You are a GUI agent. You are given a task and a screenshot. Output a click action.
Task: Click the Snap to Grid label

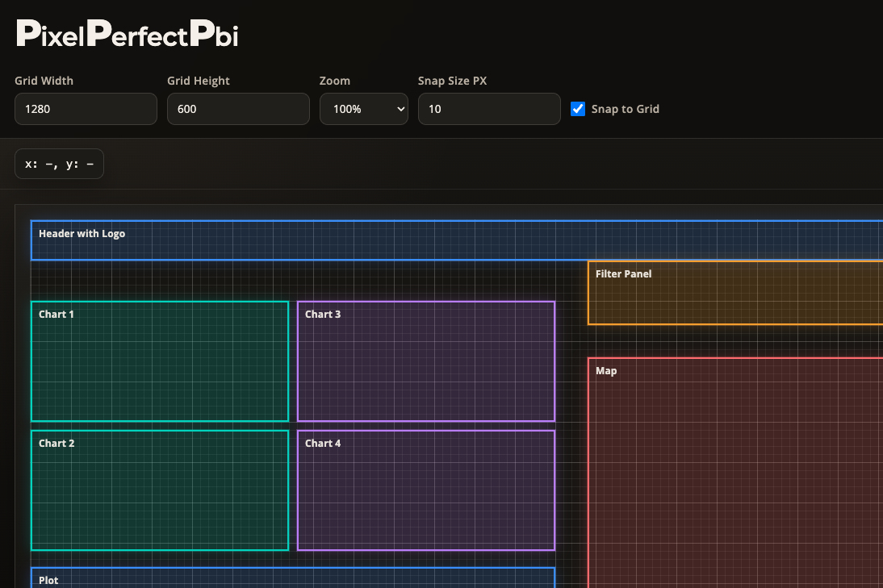pos(625,109)
